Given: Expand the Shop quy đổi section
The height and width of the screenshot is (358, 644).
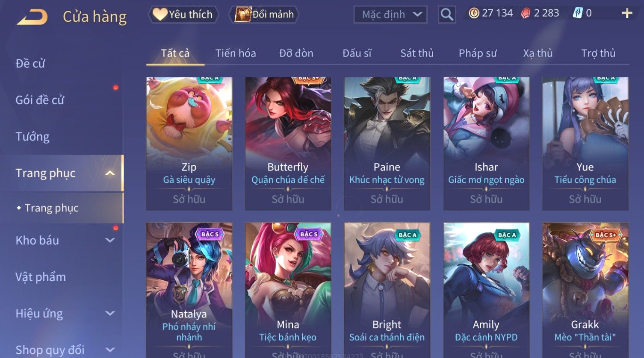Looking at the screenshot, I should [x=110, y=350].
